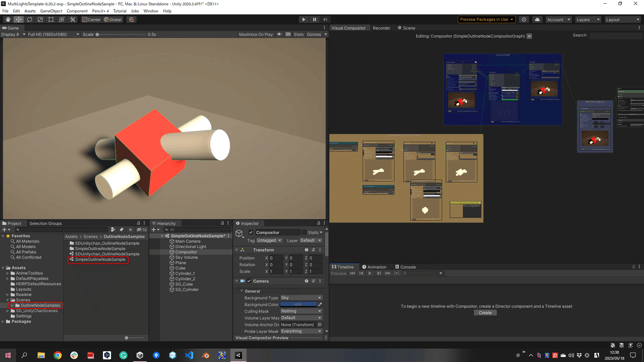Open Selection Groups tab
This screenshot has height=362, width=644.
click(46, 223)
